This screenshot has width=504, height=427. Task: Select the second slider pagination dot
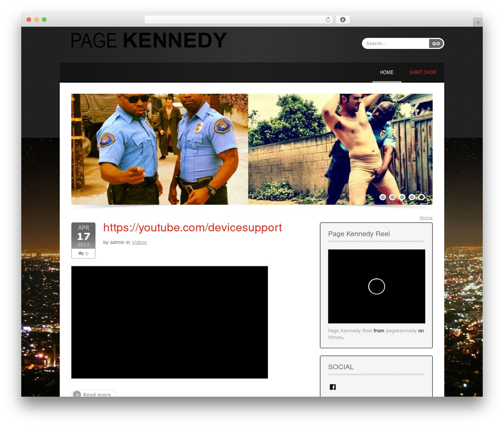pos(392,197)
